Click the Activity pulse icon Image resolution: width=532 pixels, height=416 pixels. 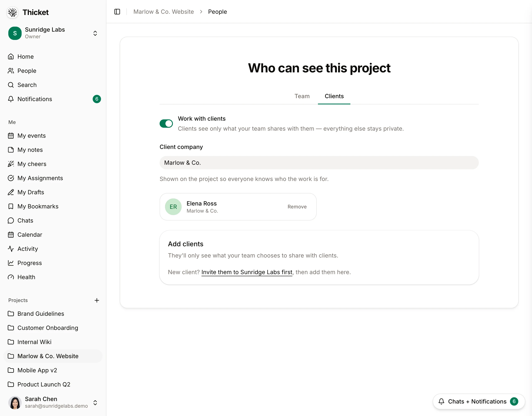click(x=11, y=249)
